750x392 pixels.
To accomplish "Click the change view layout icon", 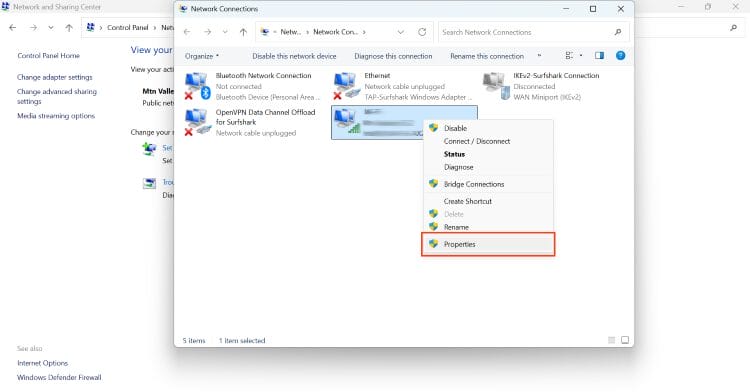I will (x=569, y=55).
